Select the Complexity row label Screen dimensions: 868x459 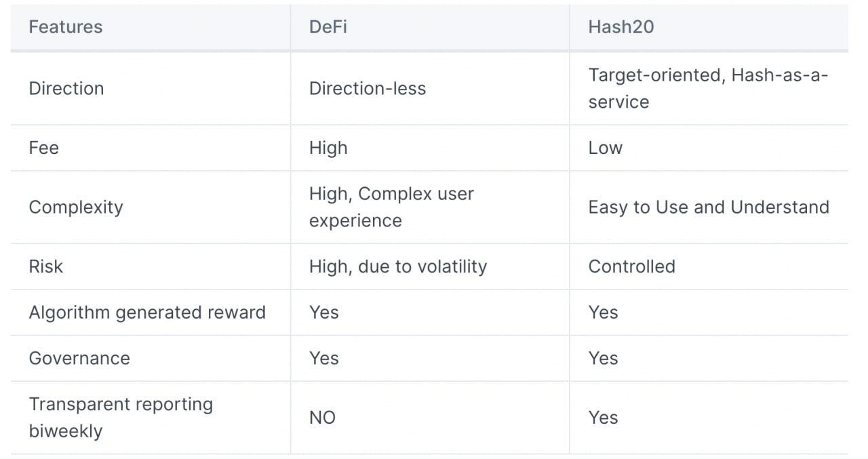76,207
